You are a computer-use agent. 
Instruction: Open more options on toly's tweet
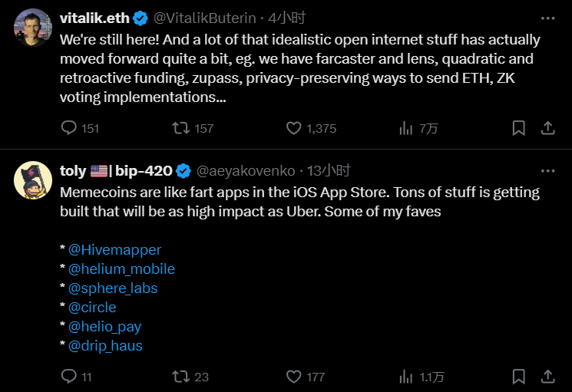coord(547,170)
